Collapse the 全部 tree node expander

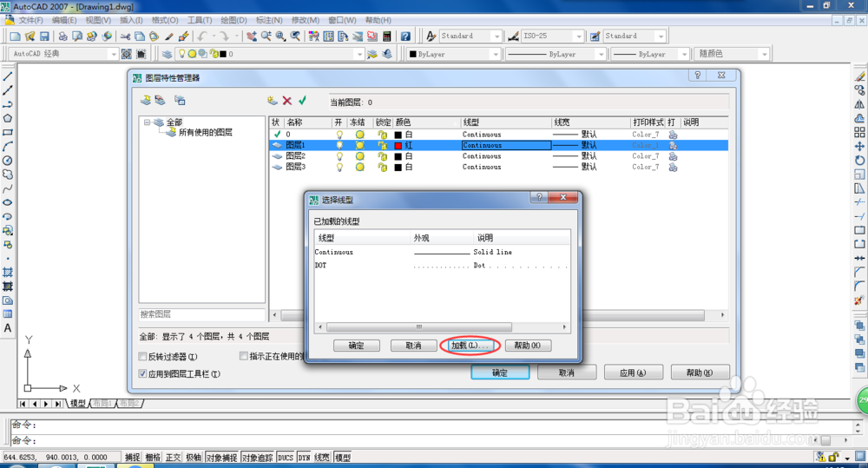tap(148, 122)
